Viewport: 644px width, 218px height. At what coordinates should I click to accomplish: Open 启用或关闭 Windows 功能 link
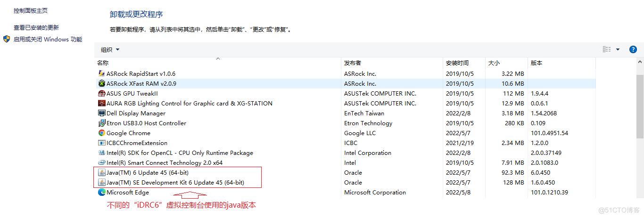(x=48, y=40)
